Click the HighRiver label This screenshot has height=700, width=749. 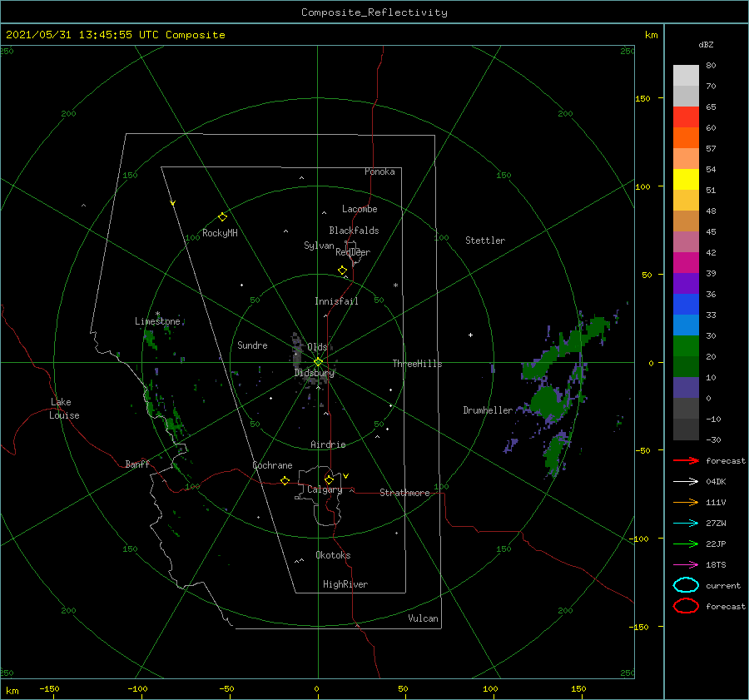click(x=345, y=584)
